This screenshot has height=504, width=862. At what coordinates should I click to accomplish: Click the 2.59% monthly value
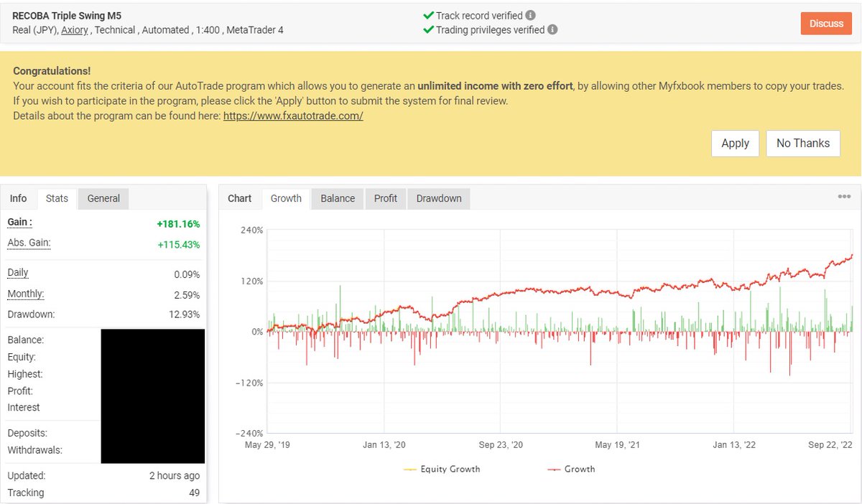click(185, 295)
